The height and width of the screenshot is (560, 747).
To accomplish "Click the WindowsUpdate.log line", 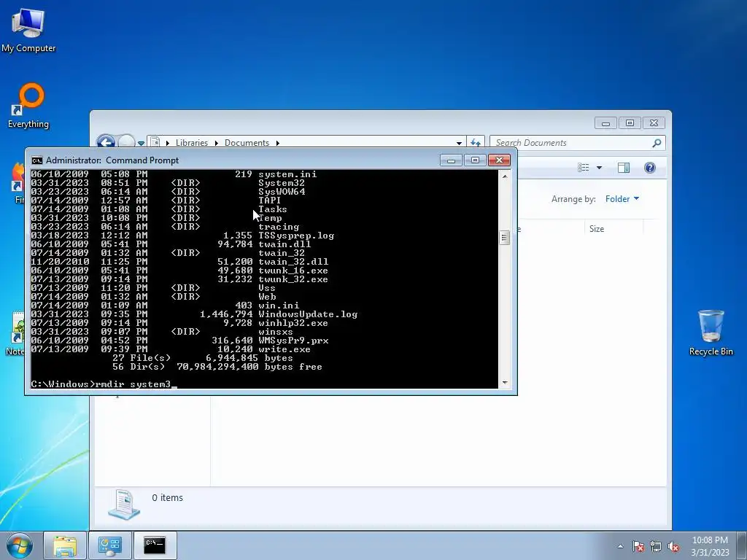I will [194, 314].
